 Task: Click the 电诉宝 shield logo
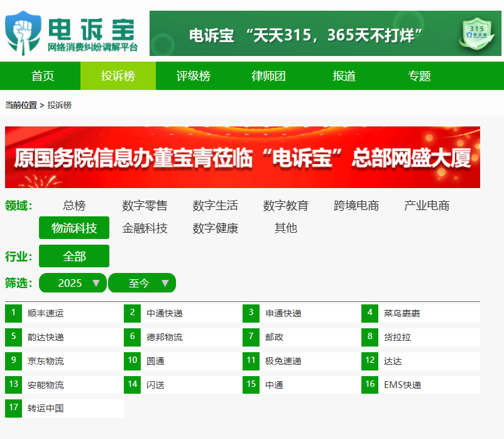(23, 33)
